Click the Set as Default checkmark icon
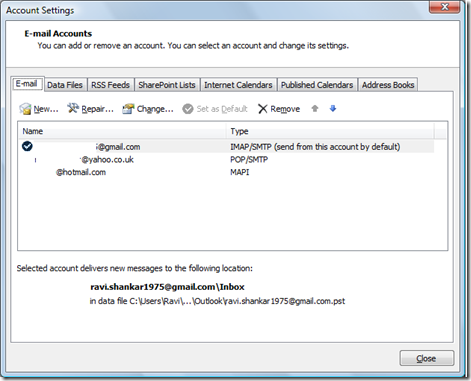Image resolution: width=471 pixels, height=381 pixels. click(x=188, y=109)
